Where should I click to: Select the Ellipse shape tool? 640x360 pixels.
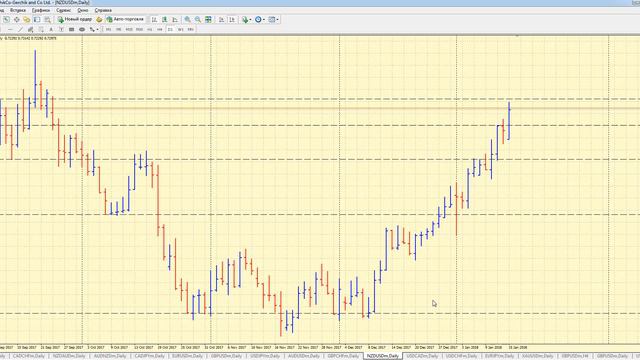82,29
